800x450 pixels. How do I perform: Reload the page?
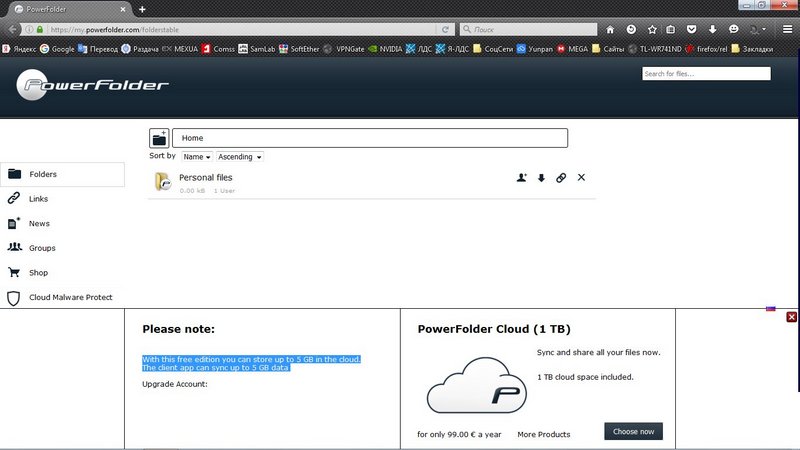click(x=445, y=30)
